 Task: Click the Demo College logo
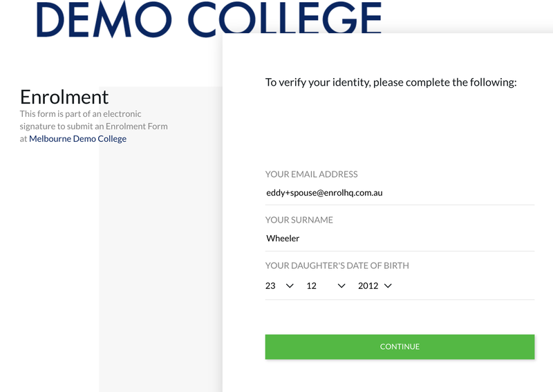[x=209, y=18]
